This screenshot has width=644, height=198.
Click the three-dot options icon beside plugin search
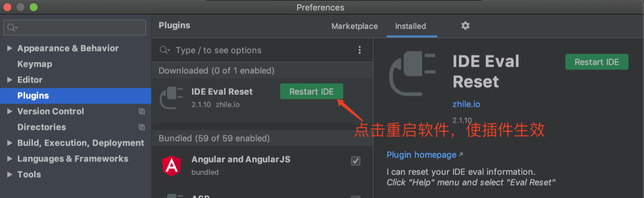(x=359, y=50)
